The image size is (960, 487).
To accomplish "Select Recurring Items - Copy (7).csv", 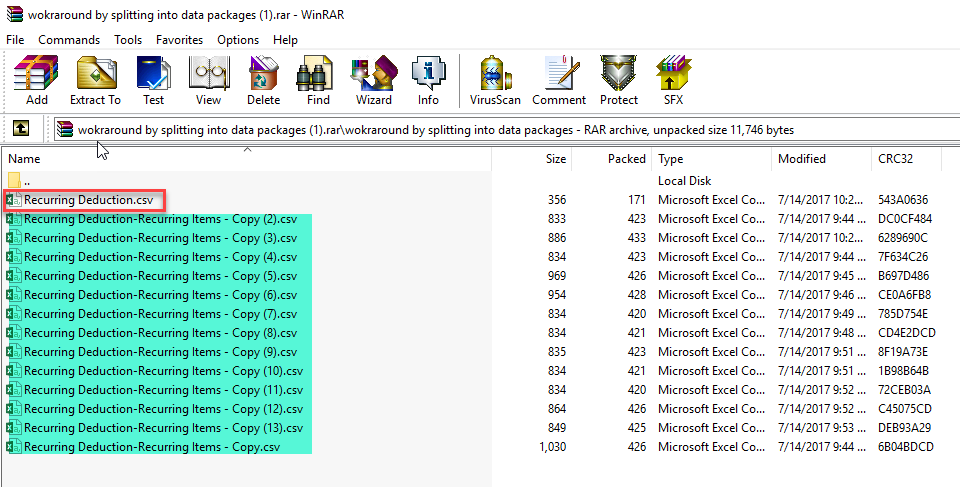I will pos(160,314).
